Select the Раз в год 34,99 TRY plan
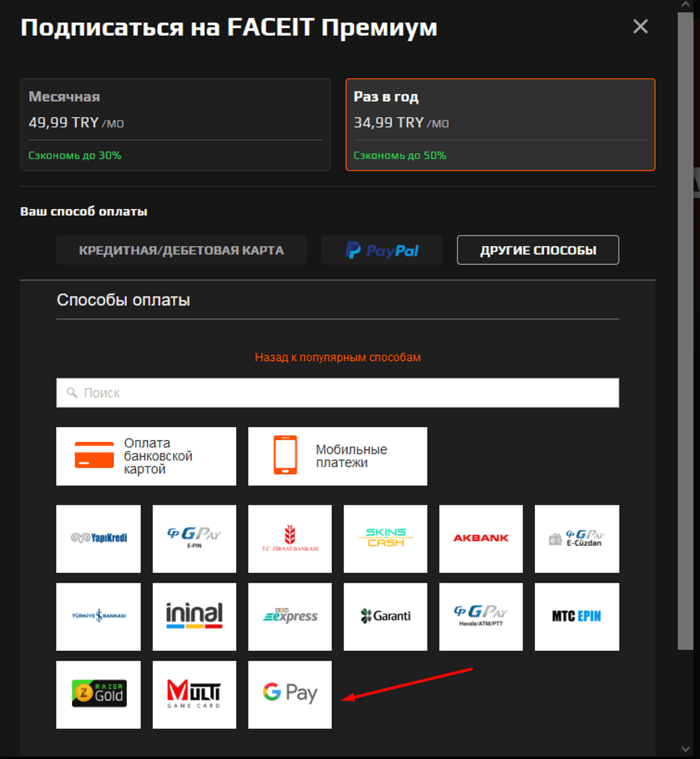 pyautogui.click(x=500, y=124)
